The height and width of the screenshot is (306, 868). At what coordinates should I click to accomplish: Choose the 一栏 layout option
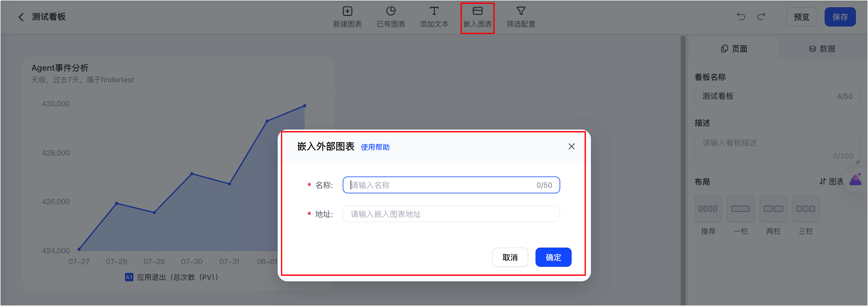[x=740, y=209]
